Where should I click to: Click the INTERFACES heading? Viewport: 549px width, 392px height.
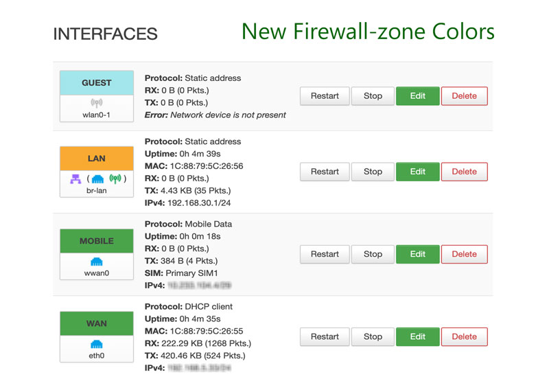coord(106,34)
